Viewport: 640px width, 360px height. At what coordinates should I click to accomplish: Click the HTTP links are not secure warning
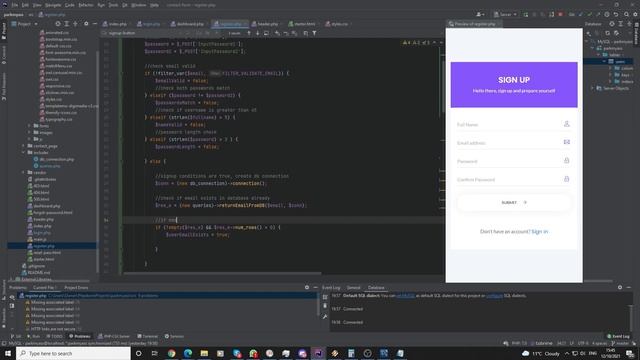click(53, 329)
